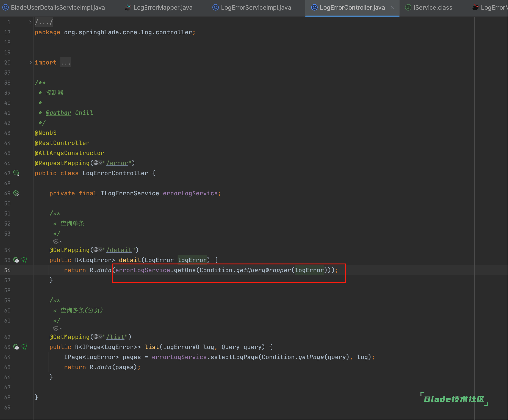Click the @NonDS annotation
Viewport: 508px width, 420px height.
click(x=46, y=133)
